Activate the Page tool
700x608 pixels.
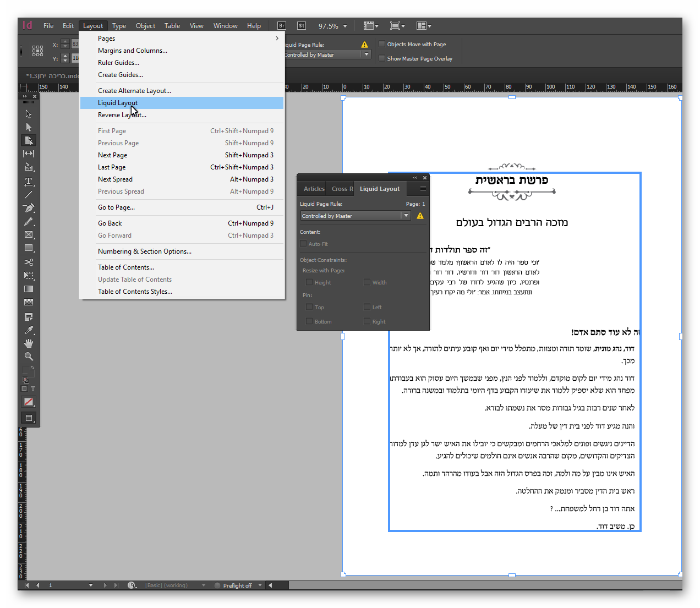[x=29, y=140]
